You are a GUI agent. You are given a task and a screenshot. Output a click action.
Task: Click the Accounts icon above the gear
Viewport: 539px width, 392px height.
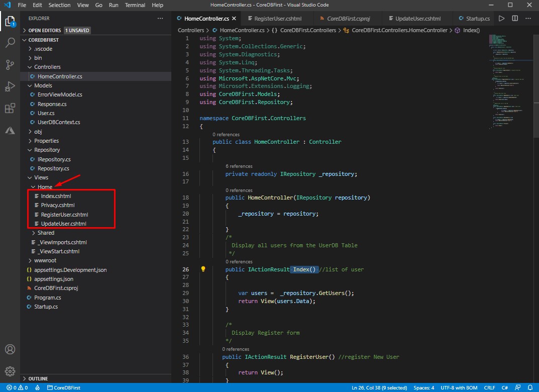(x=10, y=349)
